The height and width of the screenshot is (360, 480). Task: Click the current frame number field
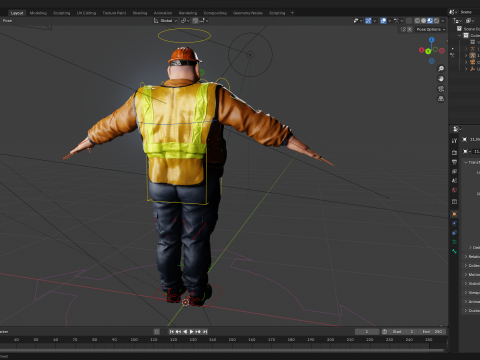click(x=367, y=332)
